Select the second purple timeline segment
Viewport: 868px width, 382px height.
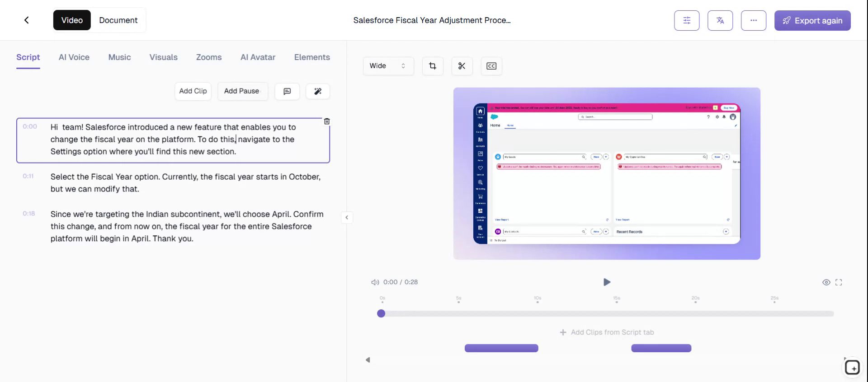pyautogui.click(x=661, y=348)
